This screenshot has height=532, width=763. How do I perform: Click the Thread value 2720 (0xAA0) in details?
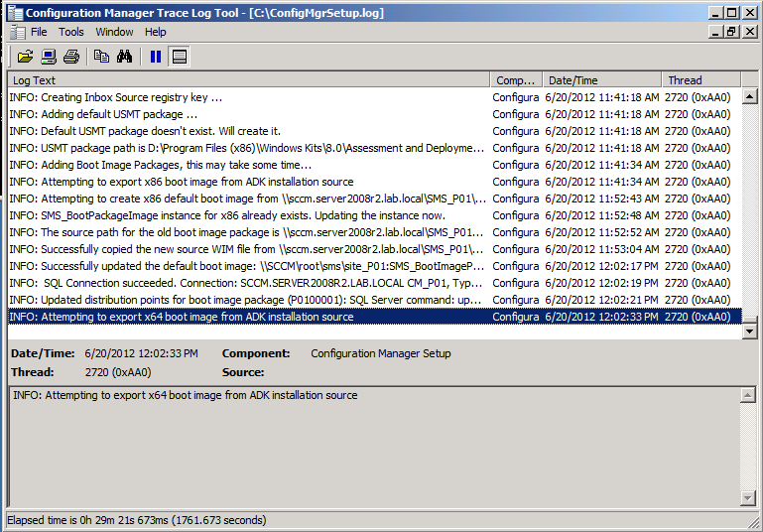click(118, 372)
